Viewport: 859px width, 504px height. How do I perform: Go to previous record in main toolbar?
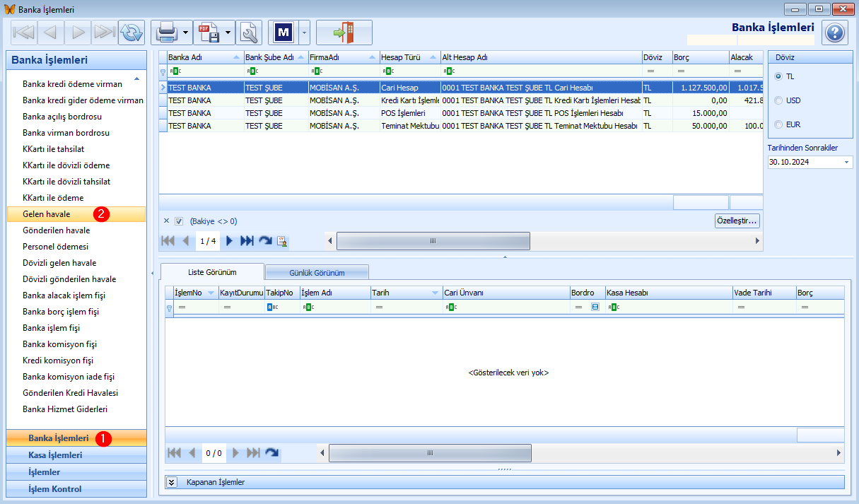coord(51,33)
